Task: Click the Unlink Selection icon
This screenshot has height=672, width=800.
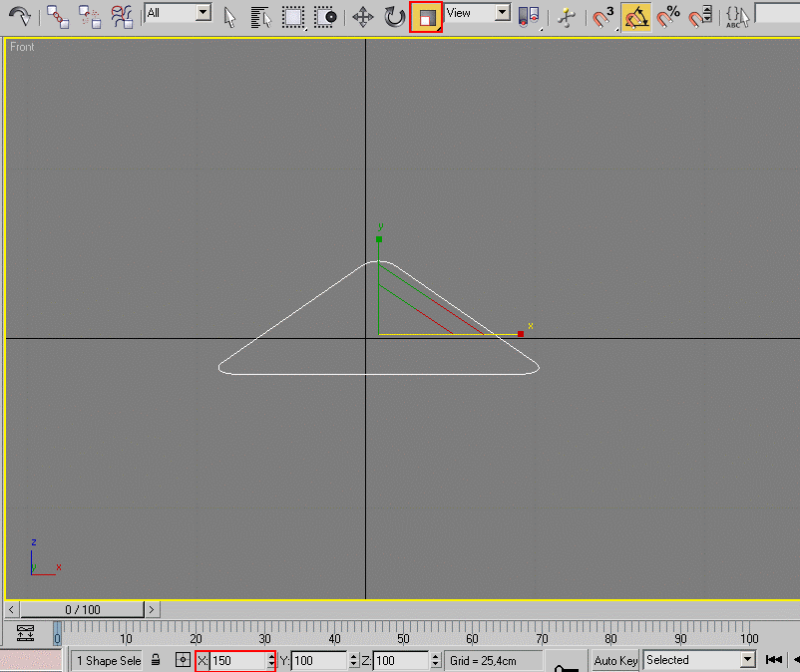Action: pos(90,17)
